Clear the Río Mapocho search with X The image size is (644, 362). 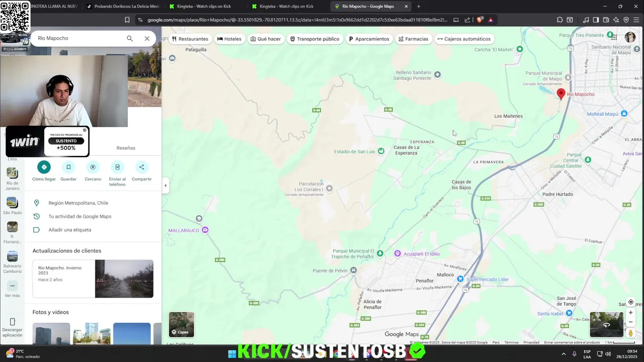coord(147,38)
